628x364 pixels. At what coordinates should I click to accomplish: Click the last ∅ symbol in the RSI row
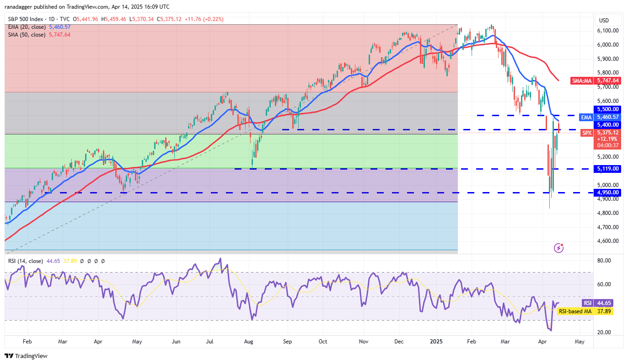point(103,261)
